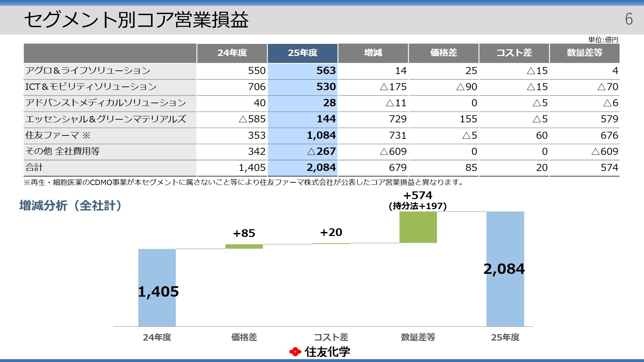Click the Sumitomo Chemical logo icon
Image resolution: width=644 pixels, height=362 pixels.
[295, 352]
